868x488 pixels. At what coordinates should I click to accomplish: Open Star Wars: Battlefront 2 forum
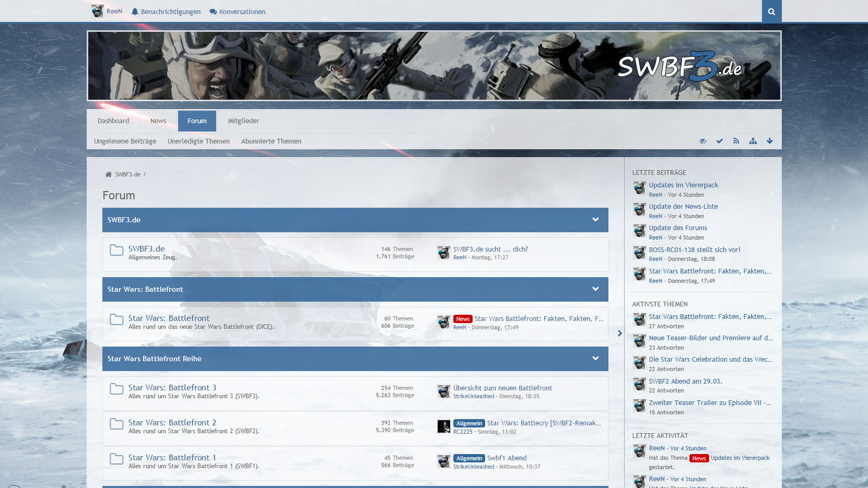(172, 423)
